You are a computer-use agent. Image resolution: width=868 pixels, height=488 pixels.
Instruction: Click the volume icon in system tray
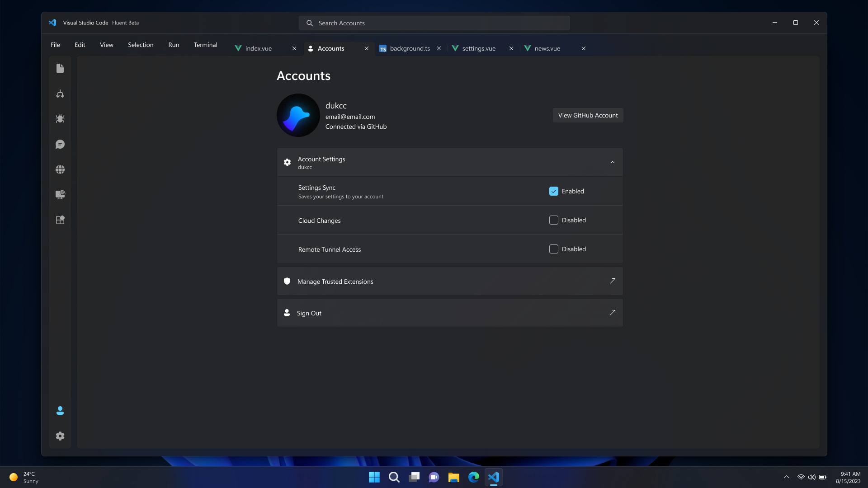click(x=812, y=477)
